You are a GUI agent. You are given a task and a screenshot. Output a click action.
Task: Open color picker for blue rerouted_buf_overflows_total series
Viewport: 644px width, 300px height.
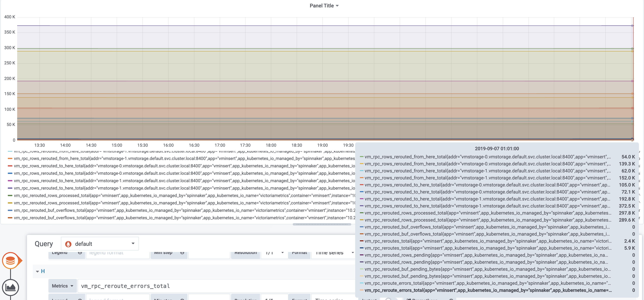[x=10, y=210]
